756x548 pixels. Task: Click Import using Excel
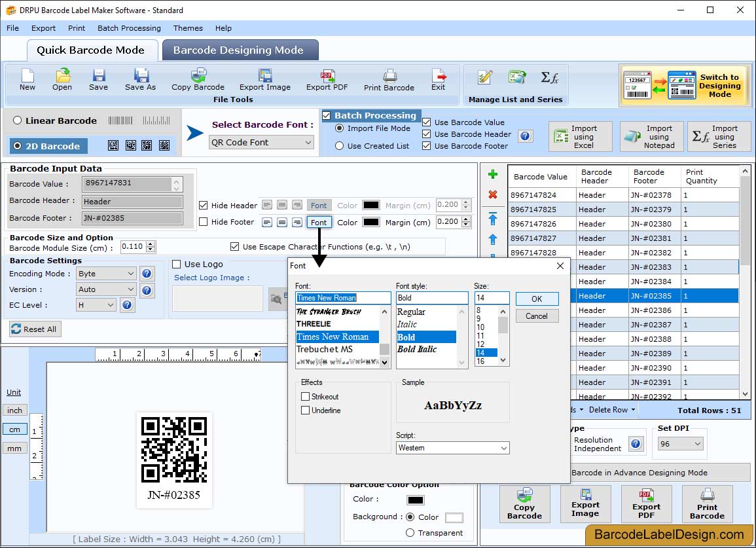click(581, 137)
